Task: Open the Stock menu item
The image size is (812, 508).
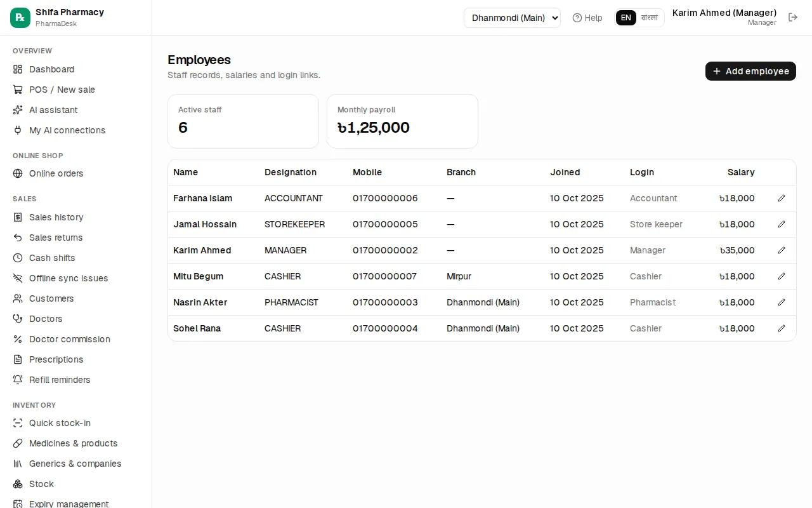Action: [x=76, y=484]
